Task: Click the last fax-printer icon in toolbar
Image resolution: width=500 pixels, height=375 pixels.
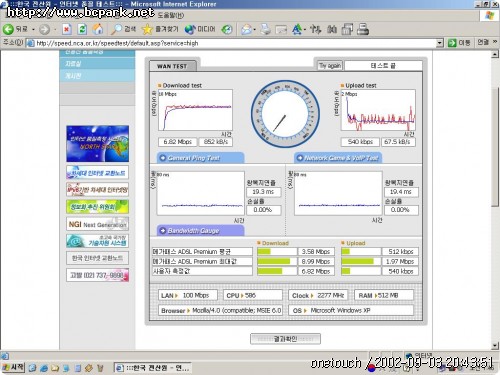Action: [363, 29]
